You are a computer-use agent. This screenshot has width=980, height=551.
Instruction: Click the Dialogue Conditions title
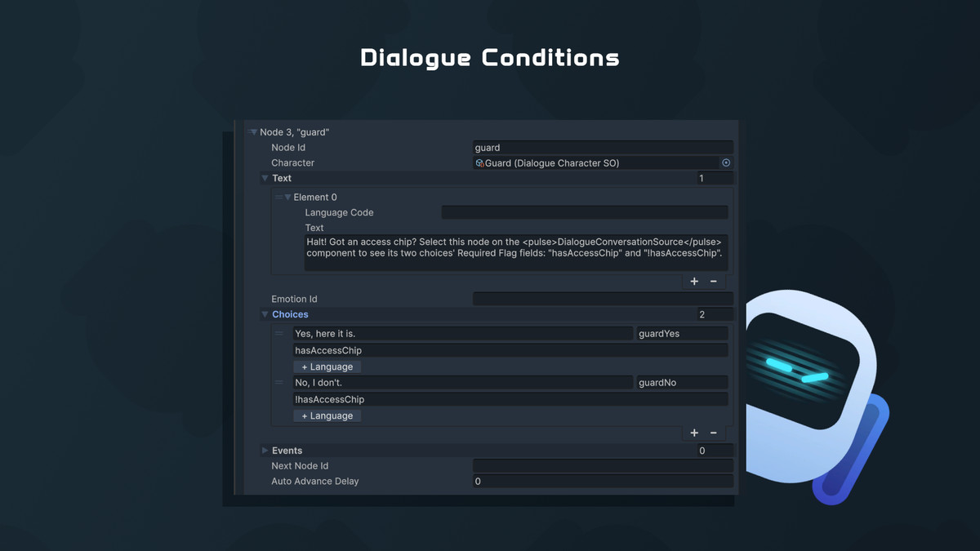click(490, 58)
